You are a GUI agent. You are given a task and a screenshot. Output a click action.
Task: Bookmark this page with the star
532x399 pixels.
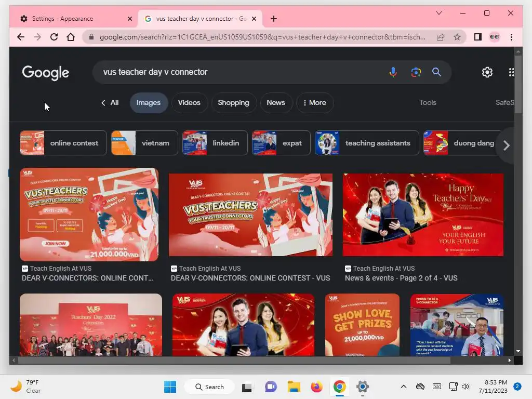(457, 37)
